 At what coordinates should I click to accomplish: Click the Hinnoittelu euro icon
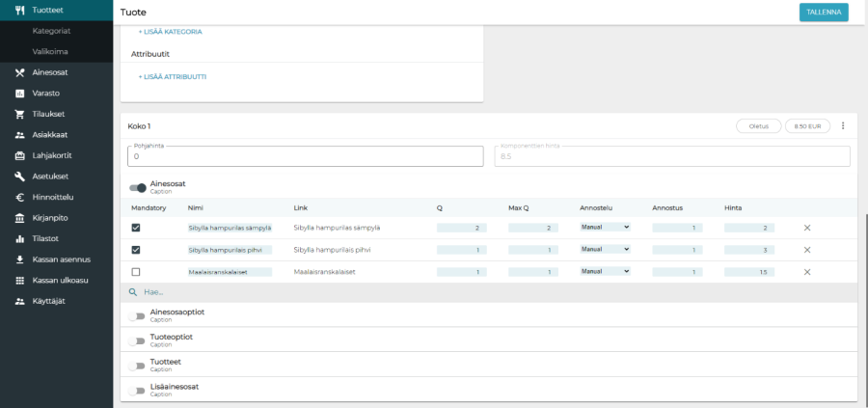coord(19,197)
